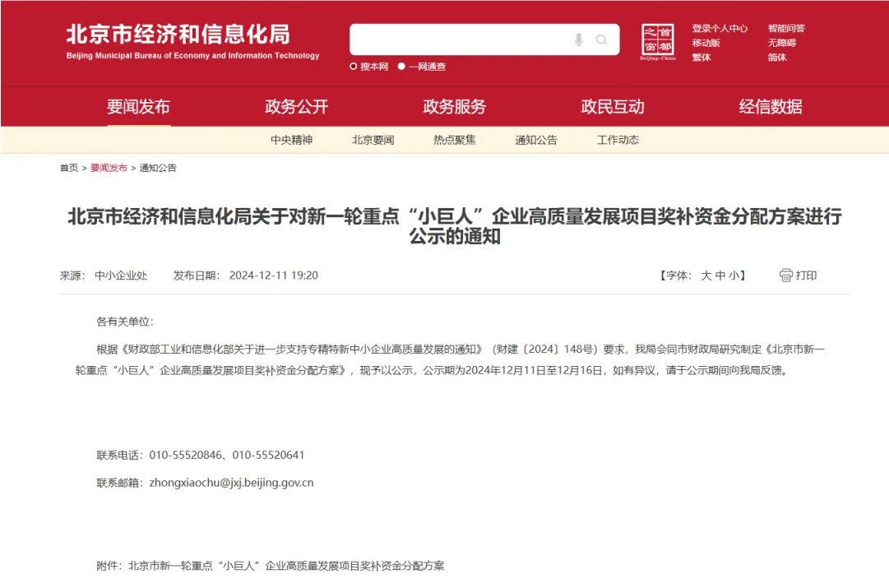Open the 政务公开 main menu

(296, 107)
